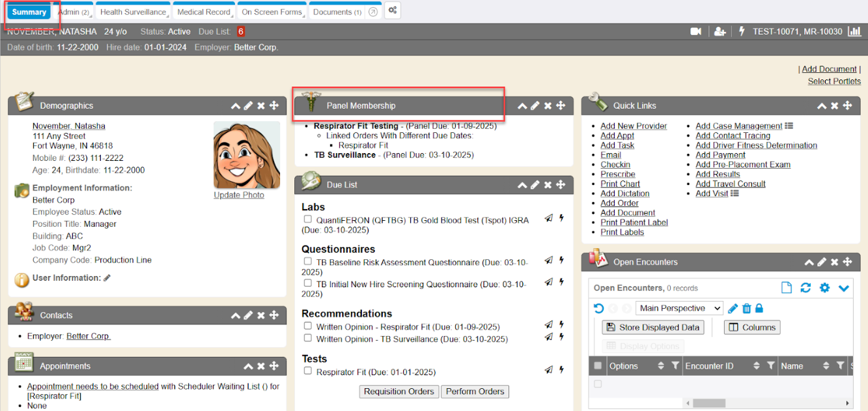Open the Main Perspective dropdown
The image size is (868, 411).
click(x=679, y=309)
